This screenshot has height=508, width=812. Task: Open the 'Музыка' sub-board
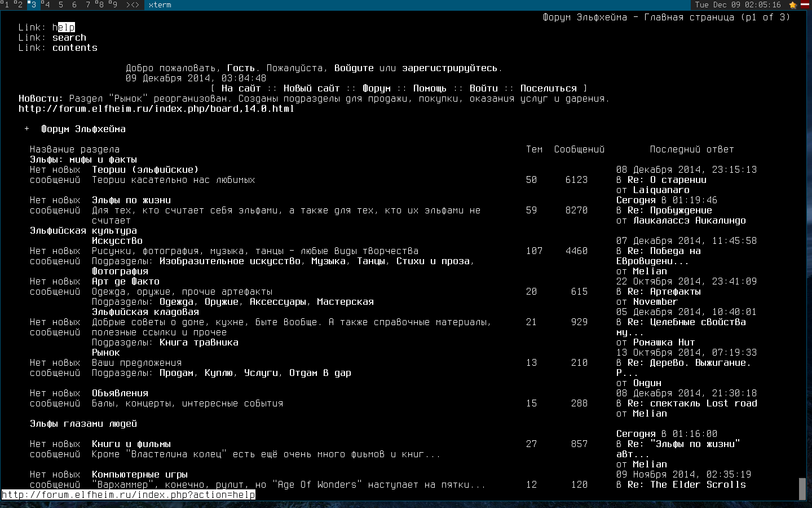329,261
